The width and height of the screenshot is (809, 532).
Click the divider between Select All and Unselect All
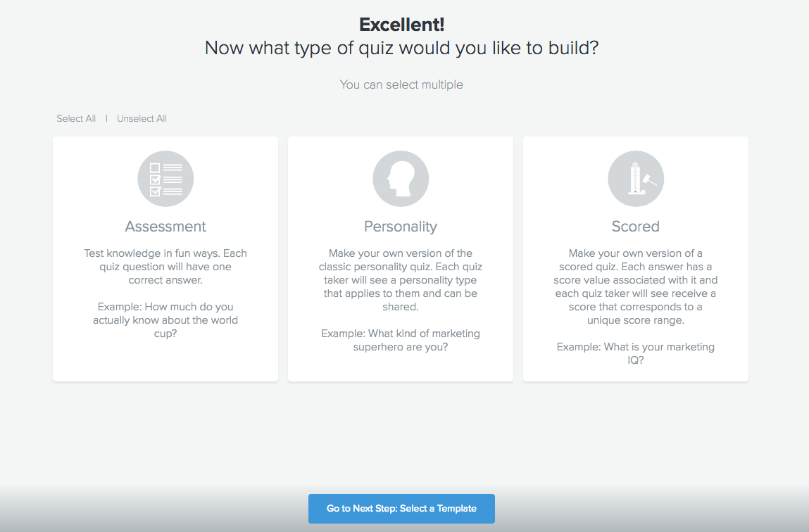click(106, 119)
